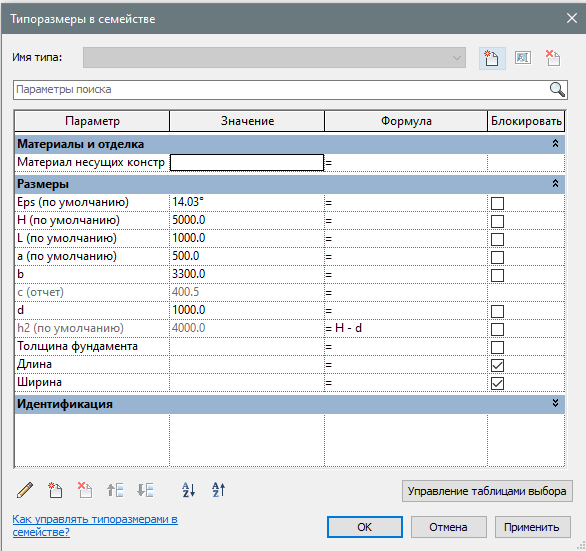Click the Параметры поиска search field

pos(280,90)
